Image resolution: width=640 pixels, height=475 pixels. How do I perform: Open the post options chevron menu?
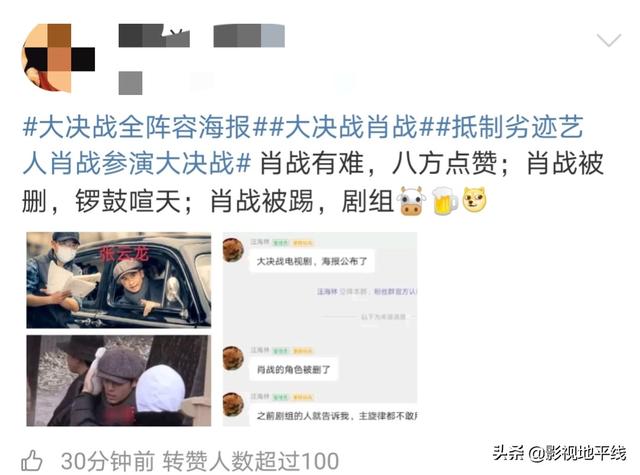point(609,40)
